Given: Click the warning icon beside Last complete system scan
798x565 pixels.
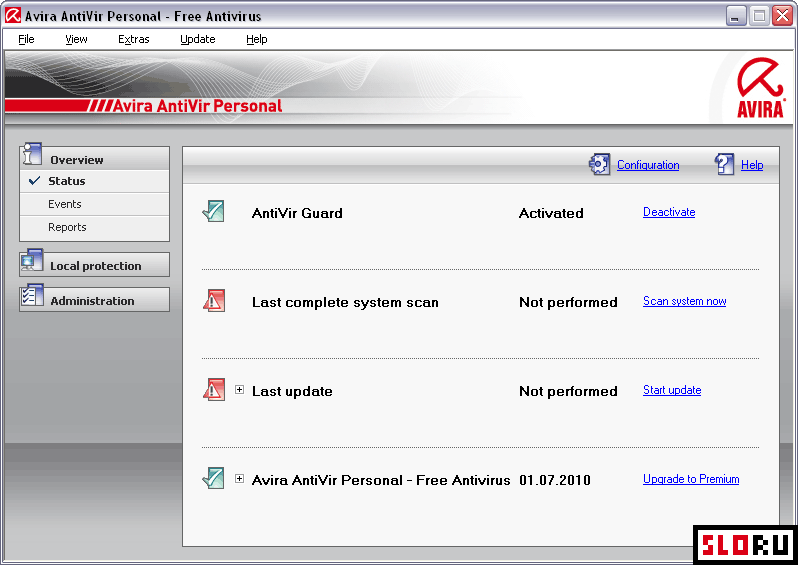Looking at the screenshot, I should tap(214, 301).
